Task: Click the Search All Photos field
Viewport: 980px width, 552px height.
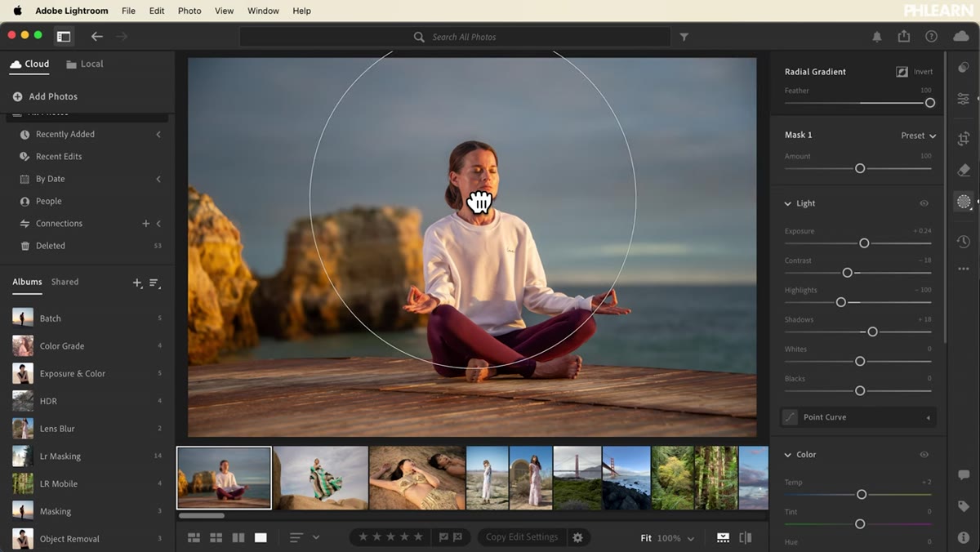Action: point(455,37)
